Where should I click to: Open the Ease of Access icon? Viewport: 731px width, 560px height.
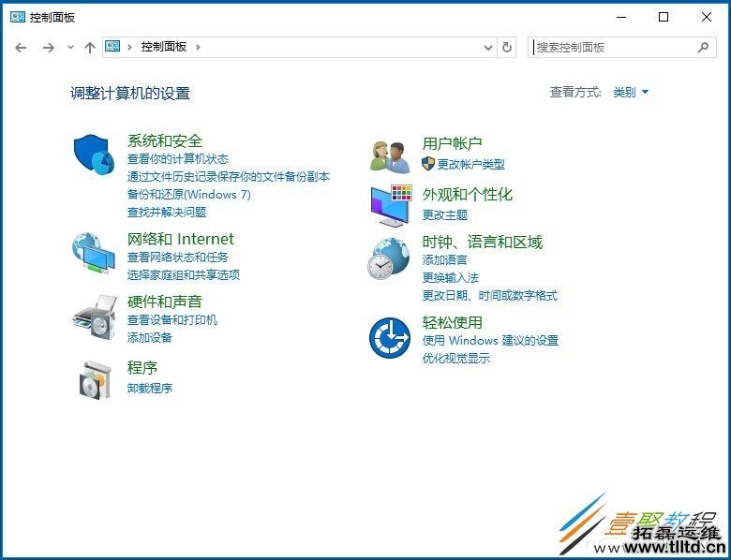(390, 338)
